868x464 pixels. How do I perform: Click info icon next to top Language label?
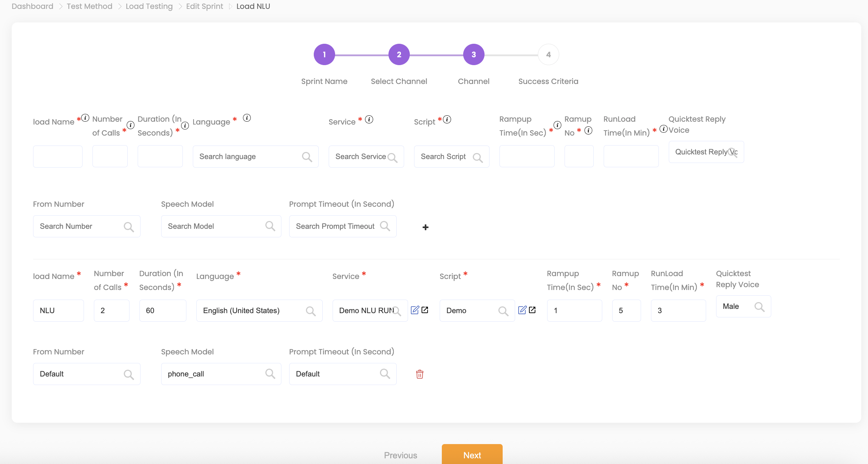(247, 118)
